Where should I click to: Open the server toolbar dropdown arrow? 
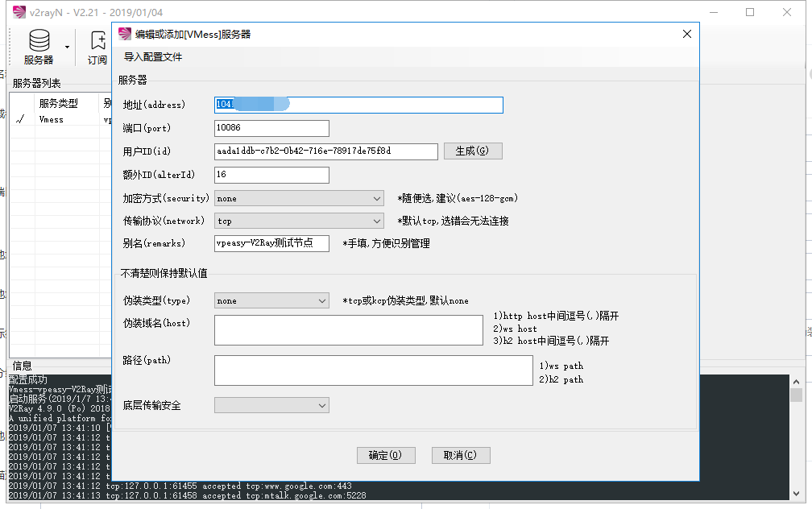pos(68,48)
